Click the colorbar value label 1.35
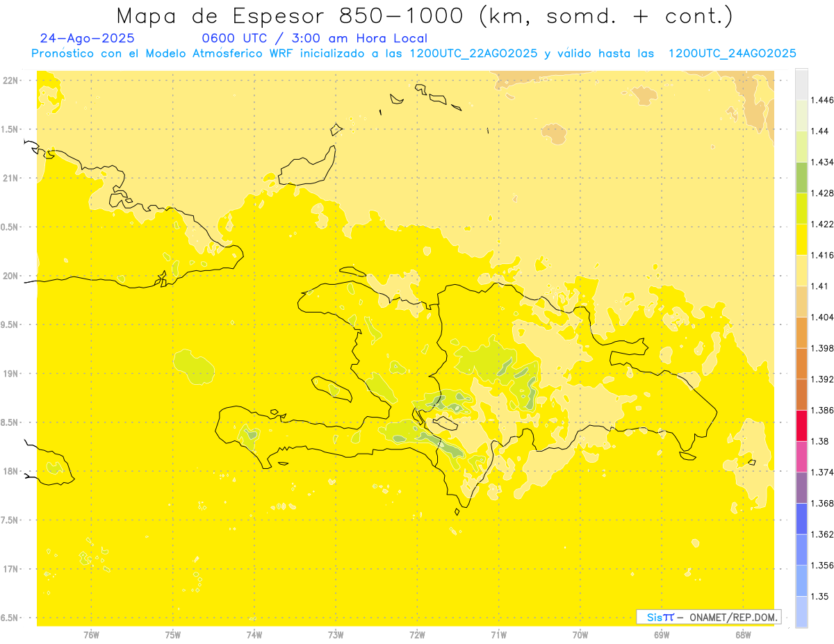This screenshot has height=644, width=834. (x=819, y=597)
